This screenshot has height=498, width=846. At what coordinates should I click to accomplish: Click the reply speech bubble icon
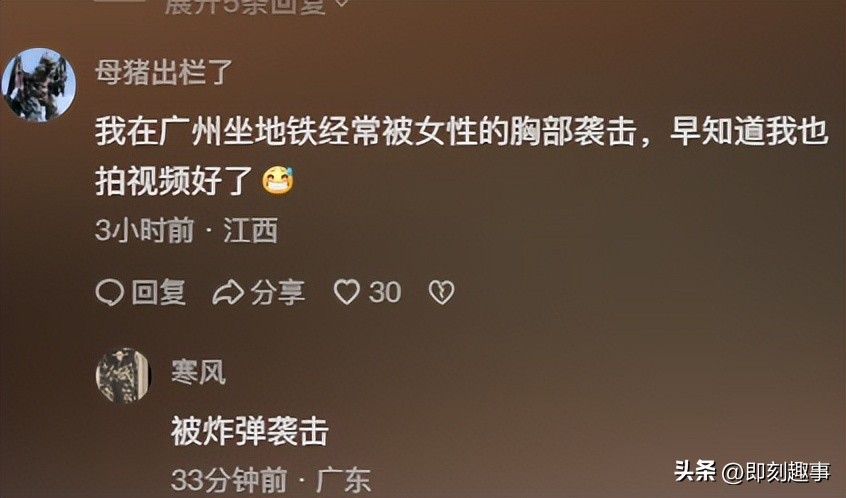(x=110, y=294)
